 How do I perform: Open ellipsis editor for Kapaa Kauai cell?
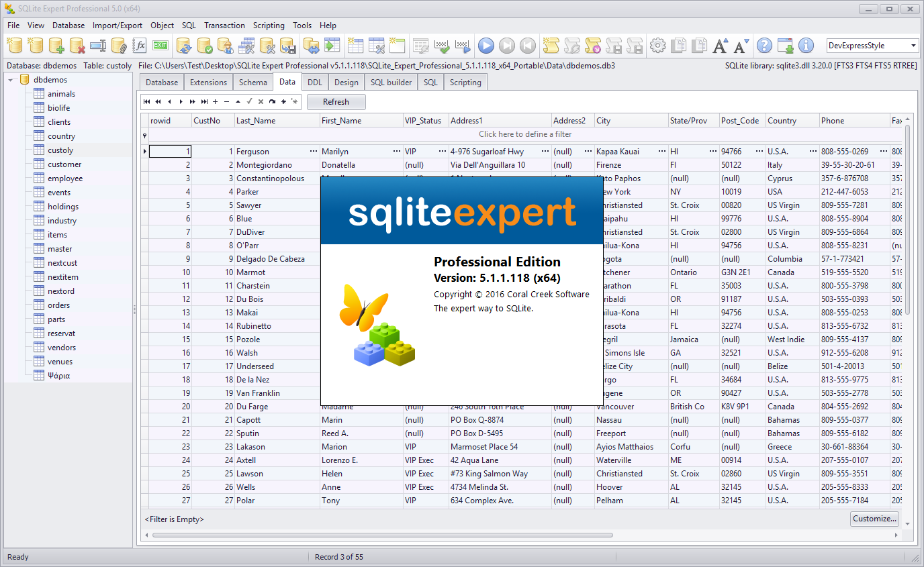(662, 152)
